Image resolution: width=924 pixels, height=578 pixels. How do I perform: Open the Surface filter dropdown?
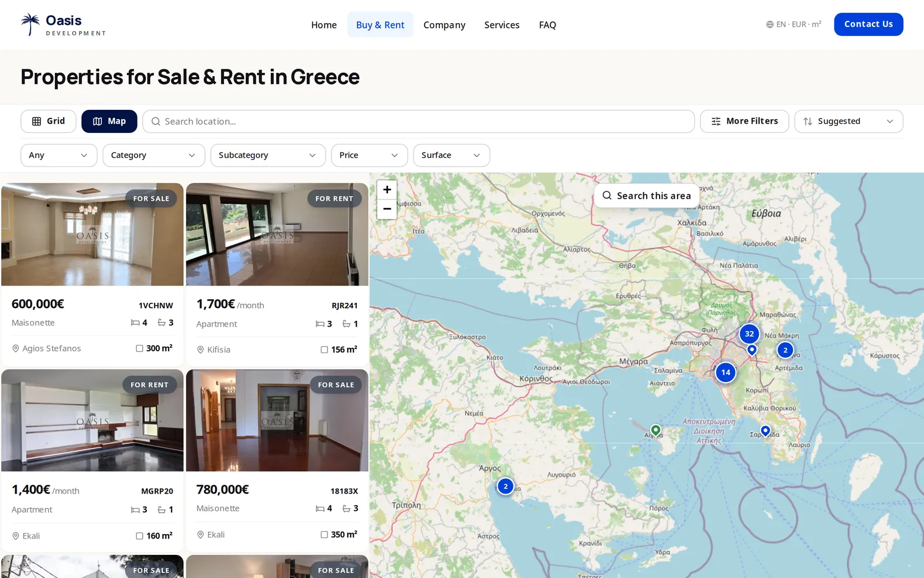(x=452, y=155)
